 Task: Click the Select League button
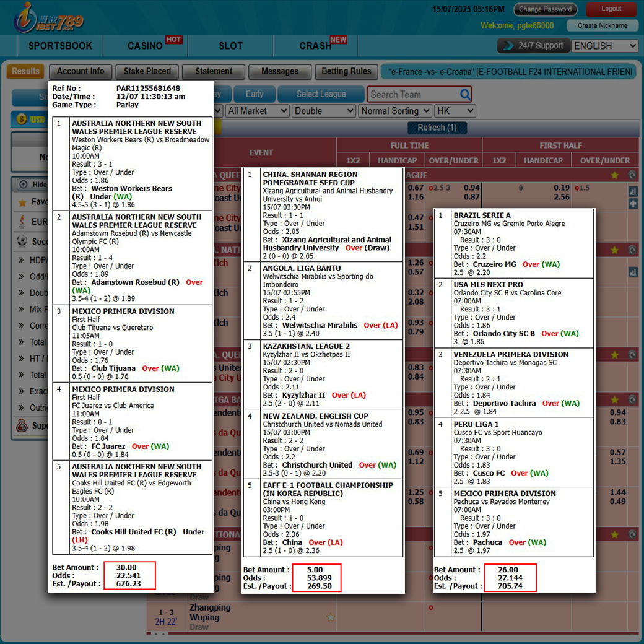[321, 94]
